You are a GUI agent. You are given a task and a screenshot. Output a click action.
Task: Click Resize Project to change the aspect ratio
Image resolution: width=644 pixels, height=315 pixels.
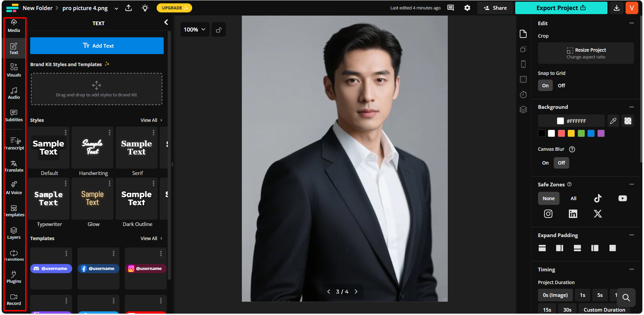(x=586, y=53)
